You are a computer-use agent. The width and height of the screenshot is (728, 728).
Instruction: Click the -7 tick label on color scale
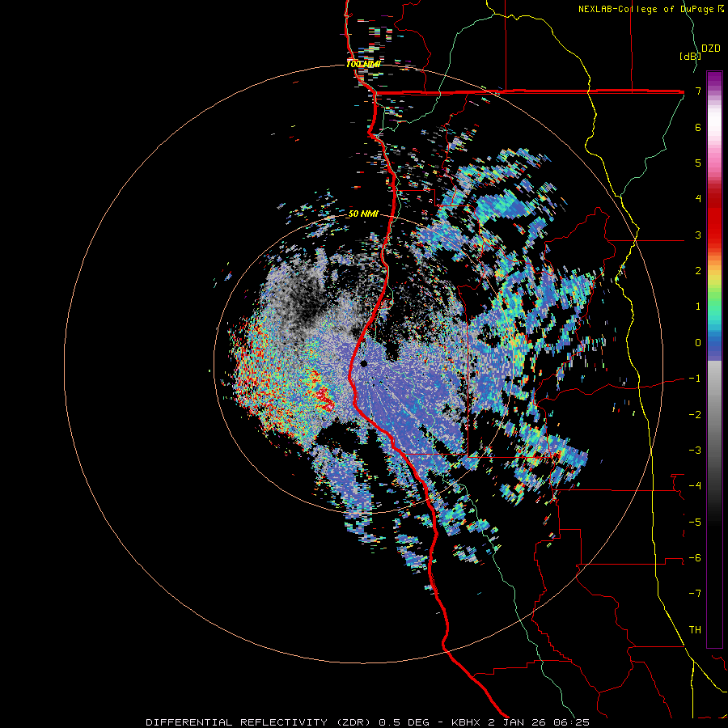(695, 594)
